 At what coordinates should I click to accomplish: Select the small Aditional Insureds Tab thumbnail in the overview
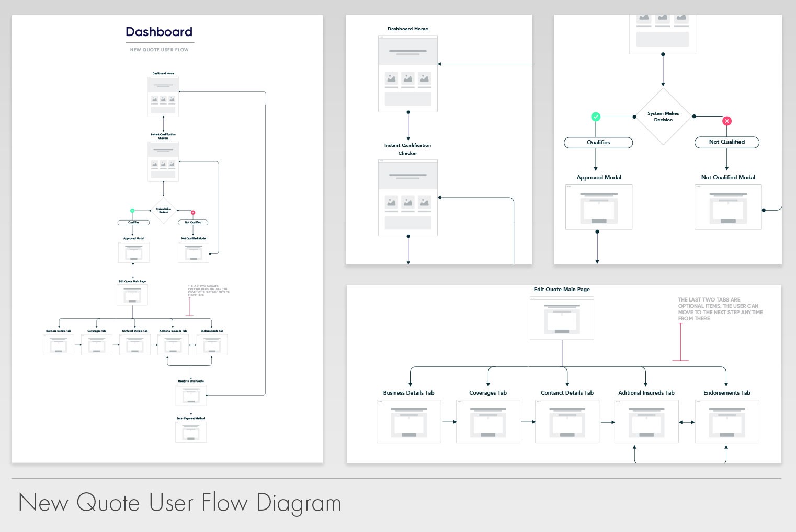tap(173, 345)
